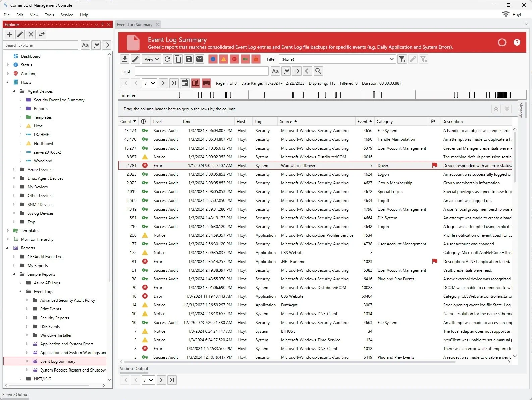The image size is (532, 400).
Task: Click the help question mark icon
Action: [517, 42]
